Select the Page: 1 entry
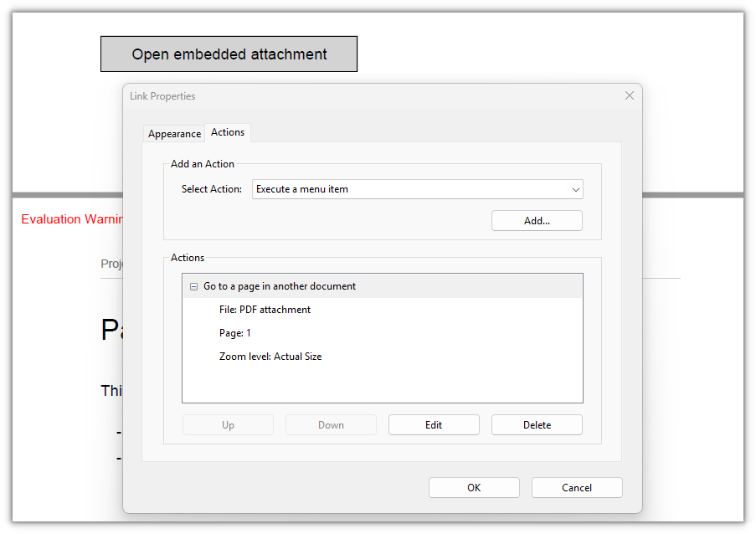756x534 pixels. point(234,333)
